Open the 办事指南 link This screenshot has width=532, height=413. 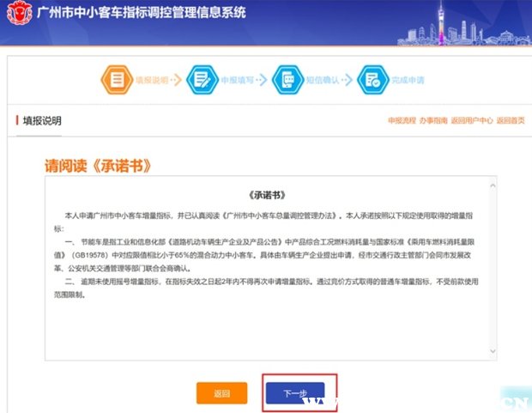coord(435,121)
